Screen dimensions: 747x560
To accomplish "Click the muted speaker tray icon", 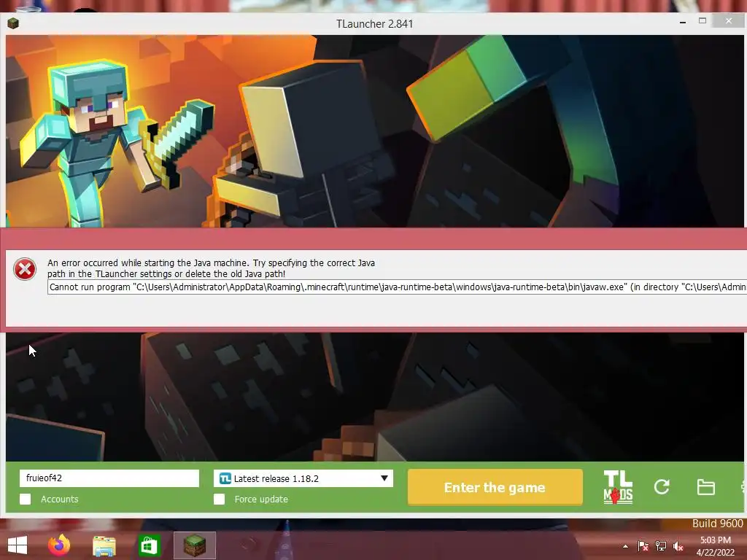I will coord(678,546).
